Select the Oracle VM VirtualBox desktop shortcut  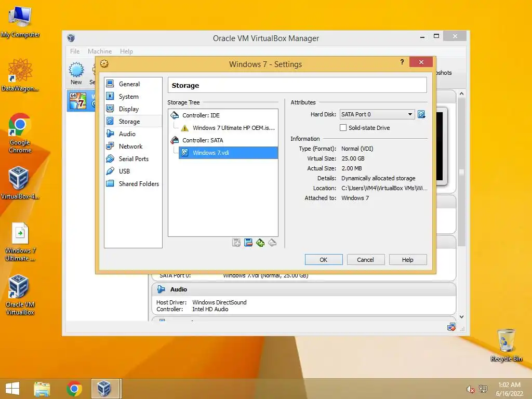(x=20, y=295)
